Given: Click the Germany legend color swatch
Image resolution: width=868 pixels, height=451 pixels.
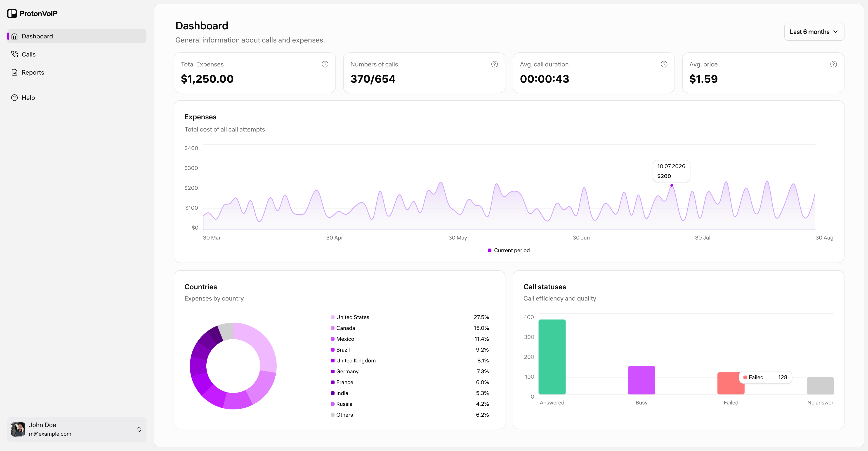Looking at the screenshot, I should pos(333,371).
